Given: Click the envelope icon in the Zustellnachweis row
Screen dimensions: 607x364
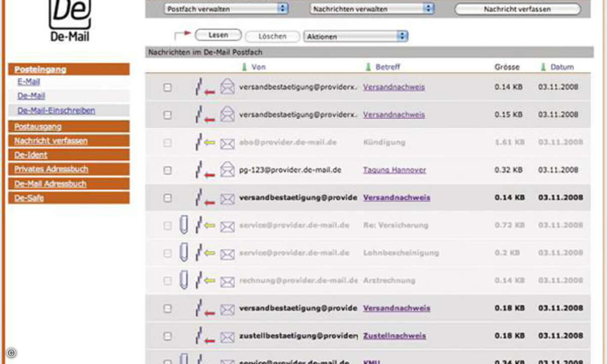Looking at the screenshot, I should pyautogui.click(x=228, y=337).
